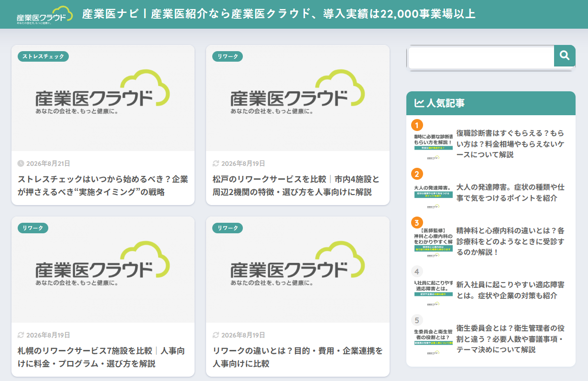Select リワーク tag on 札幌 article card
The height and width of the screenshot is (381, 588).
click(33, 228)
